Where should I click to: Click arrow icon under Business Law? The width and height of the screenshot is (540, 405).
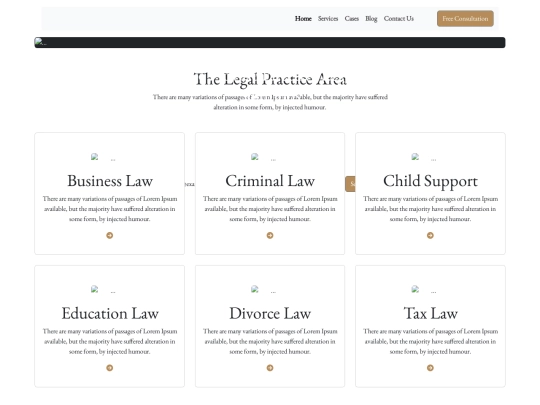[x=110, y=235]
